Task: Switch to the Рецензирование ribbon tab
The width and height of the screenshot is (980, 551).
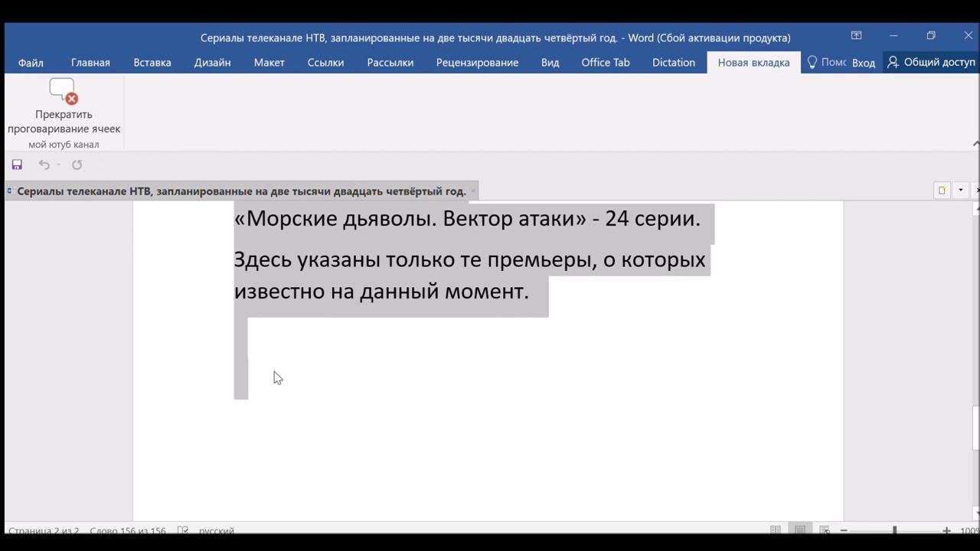Action: click(477, 63)
